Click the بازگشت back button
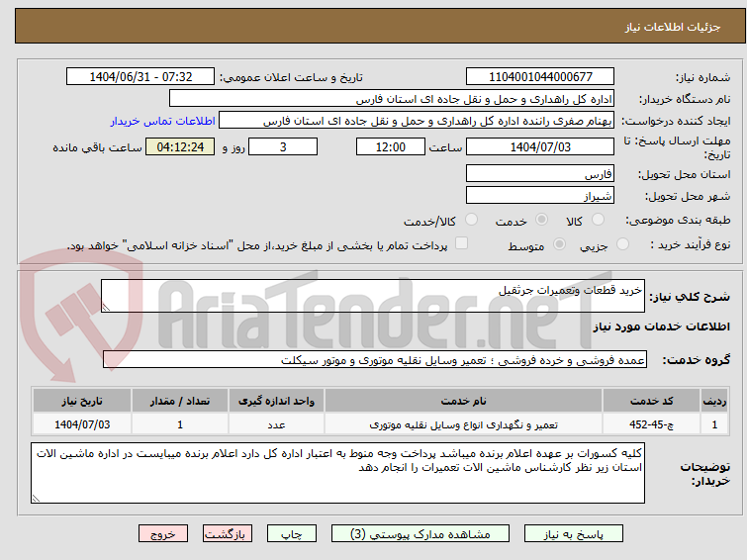747x560 pixels. tap(228, 534)
